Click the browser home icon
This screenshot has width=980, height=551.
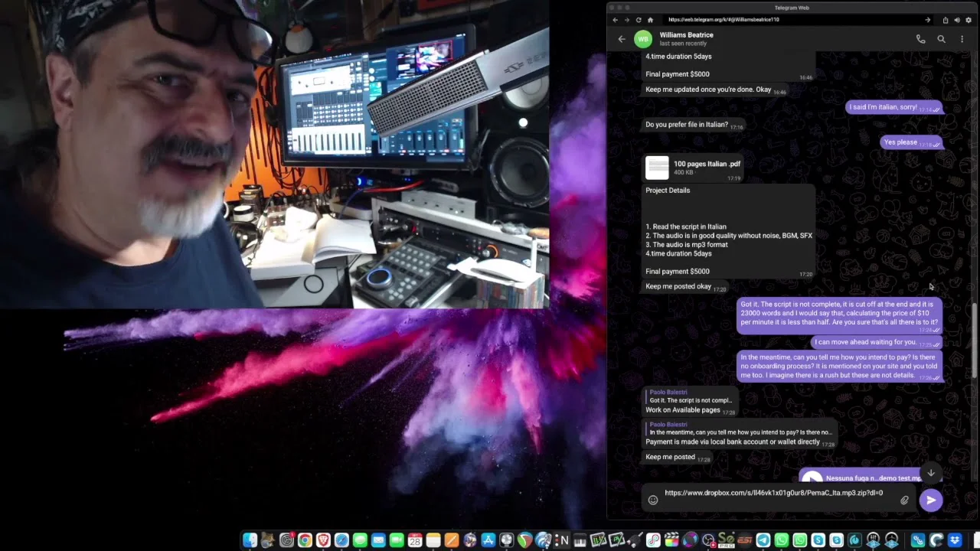pyautogui.click(x=650, y=20)
